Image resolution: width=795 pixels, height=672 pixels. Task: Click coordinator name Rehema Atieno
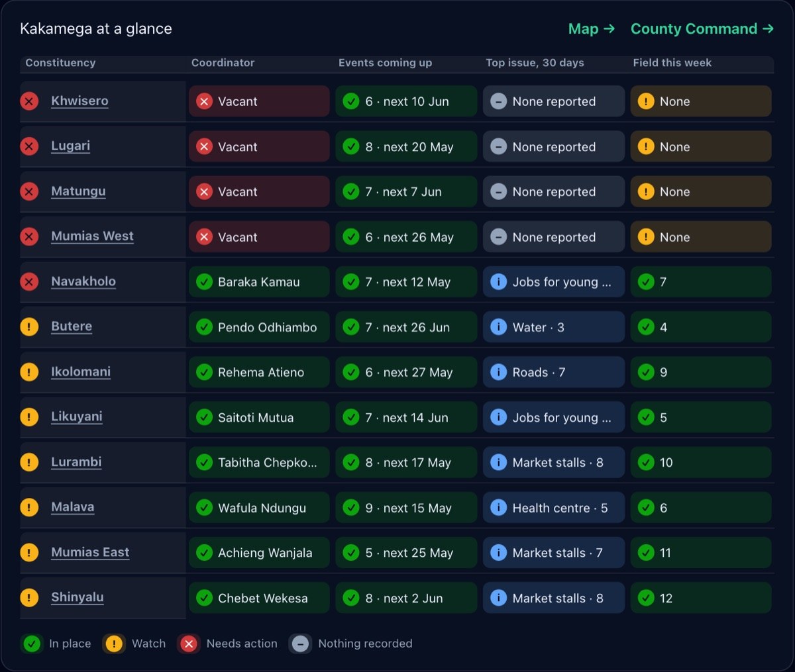(261, 372)
